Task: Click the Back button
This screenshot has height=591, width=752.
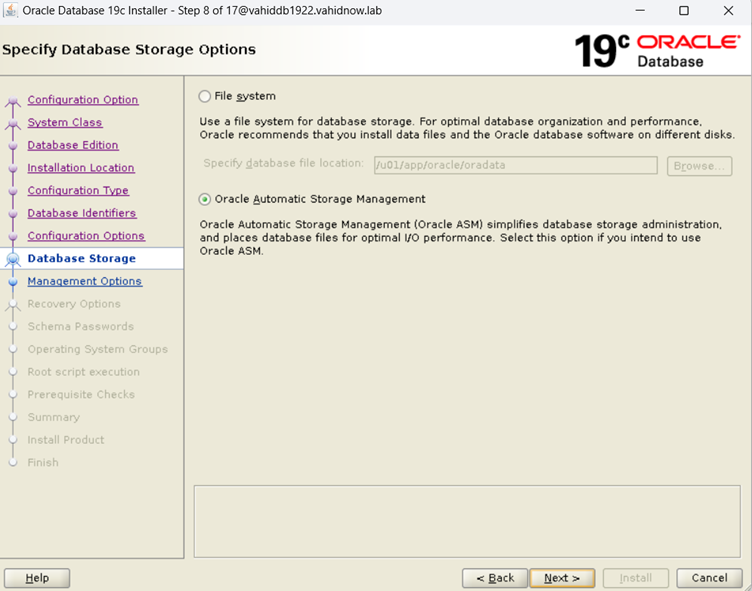Action: [494, 578]
